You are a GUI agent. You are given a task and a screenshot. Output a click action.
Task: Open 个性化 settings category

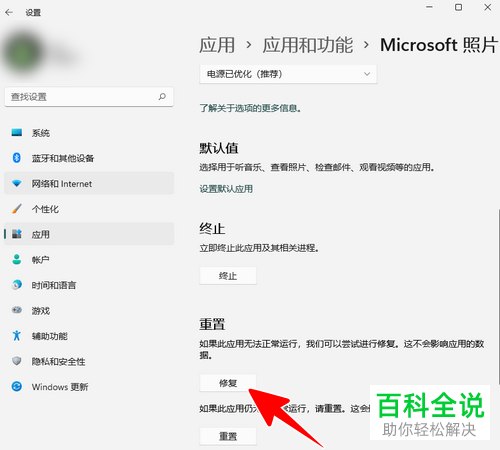click(x=89, y=209)
